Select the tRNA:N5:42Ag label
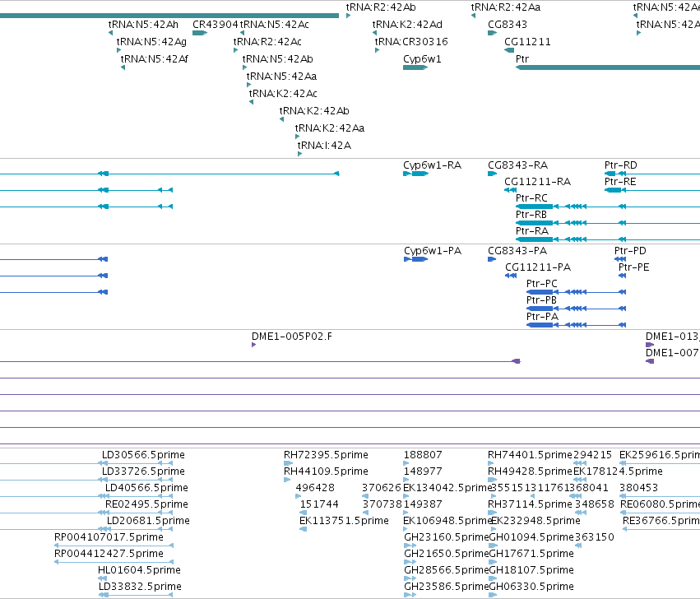Viewport: 700px width, 599px height. point(151,42)
